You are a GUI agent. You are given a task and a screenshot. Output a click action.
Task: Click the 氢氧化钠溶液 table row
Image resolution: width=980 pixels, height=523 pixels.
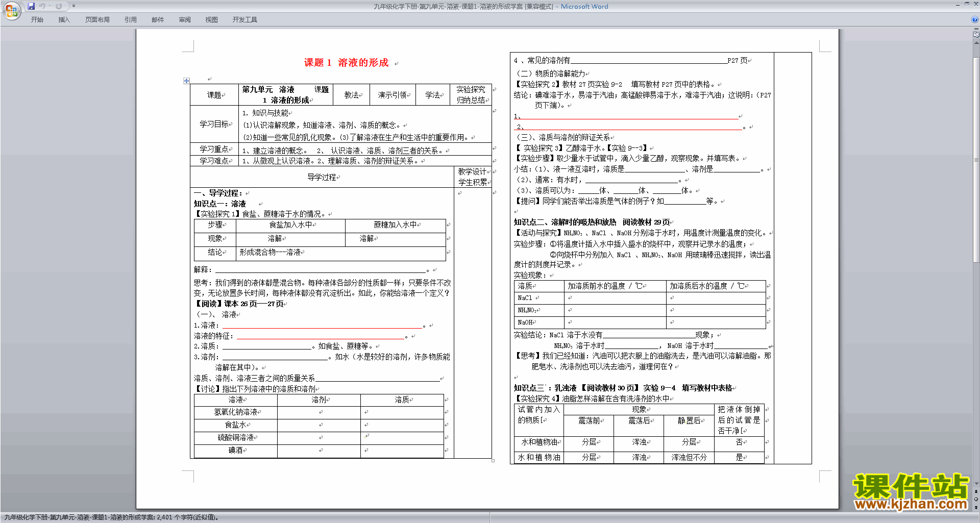[x=319, y=412]
